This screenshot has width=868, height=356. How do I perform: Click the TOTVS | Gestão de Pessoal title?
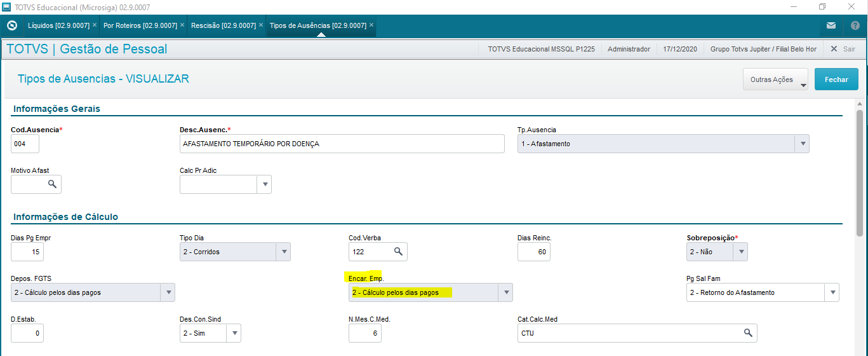pyautogui.click(x=87, y=49)
